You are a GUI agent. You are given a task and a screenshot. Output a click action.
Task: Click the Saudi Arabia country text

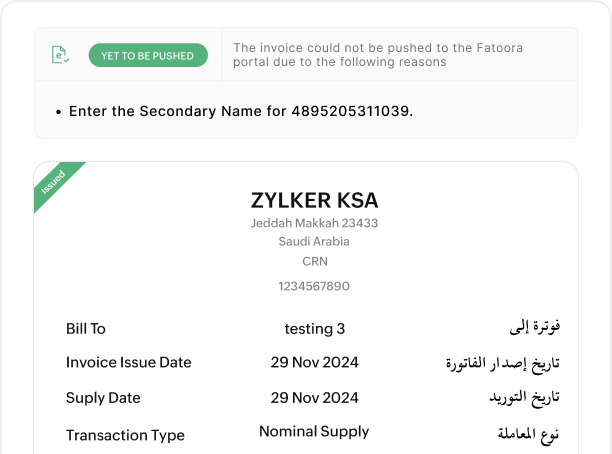[x=314, y=242]
